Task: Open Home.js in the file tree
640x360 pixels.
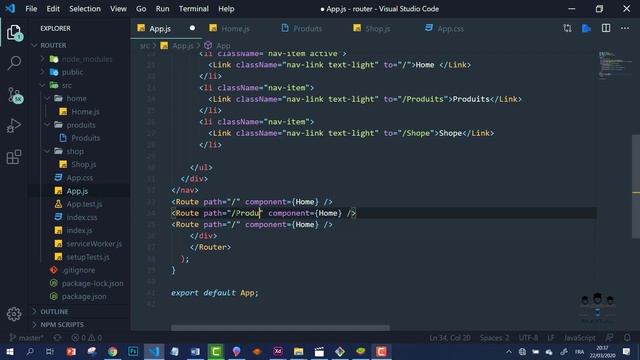Action: pyautogui.click(x=80, y=112)
